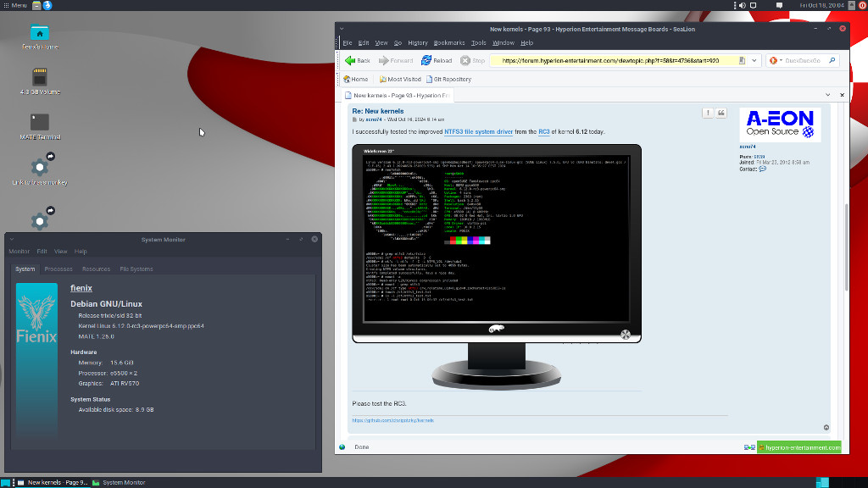Click the contact speech bubble icon
The height and width of the screenshot is (488, 868).
(762, 169)
